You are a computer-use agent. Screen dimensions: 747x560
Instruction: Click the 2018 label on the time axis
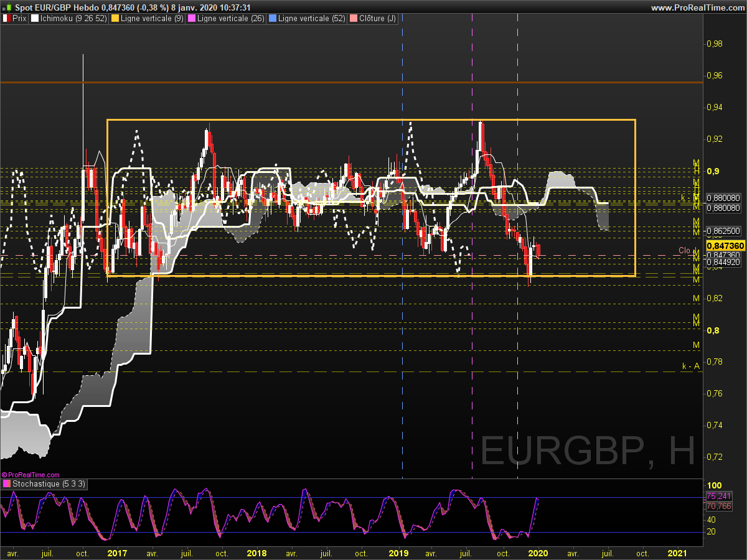(256, 553)
